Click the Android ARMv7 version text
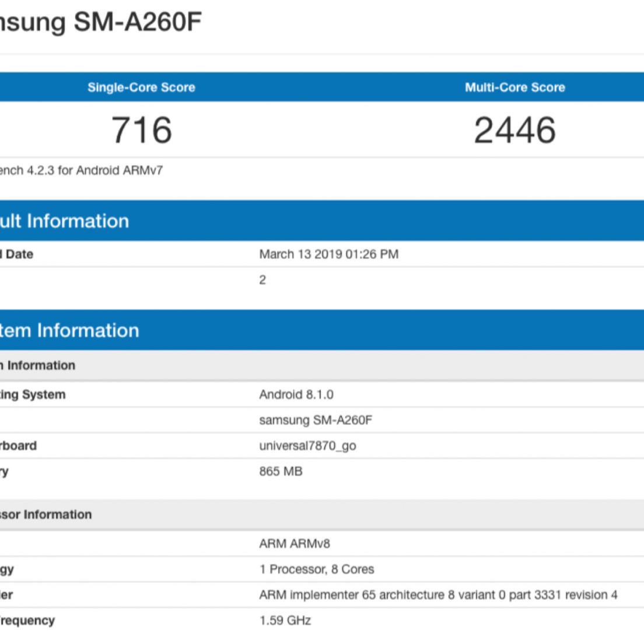 point(81,170)
